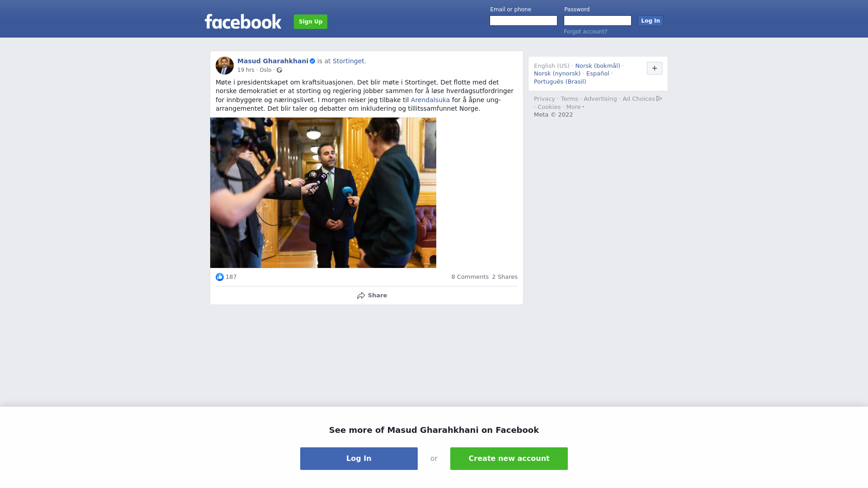Click the green Sign Up button
The height and width of the screenshot is (488, 868).
[311, 22]
